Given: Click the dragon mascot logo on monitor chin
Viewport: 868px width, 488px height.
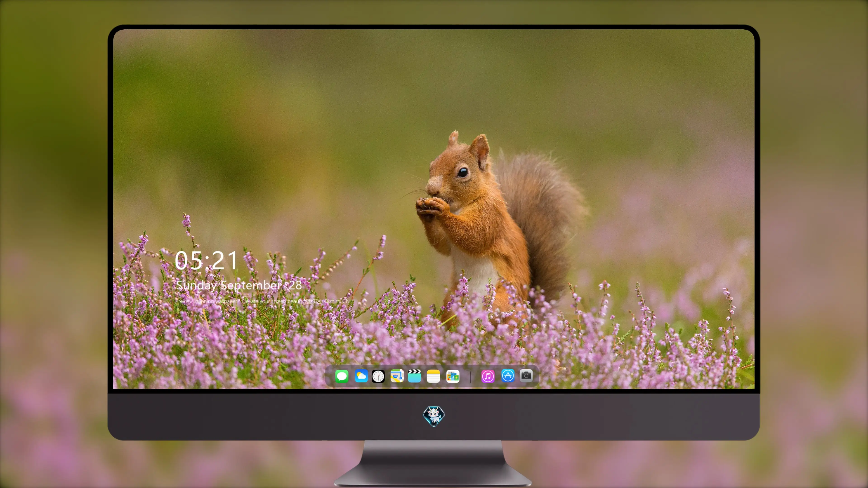Looking at the screenshot, I should (434, 416).
